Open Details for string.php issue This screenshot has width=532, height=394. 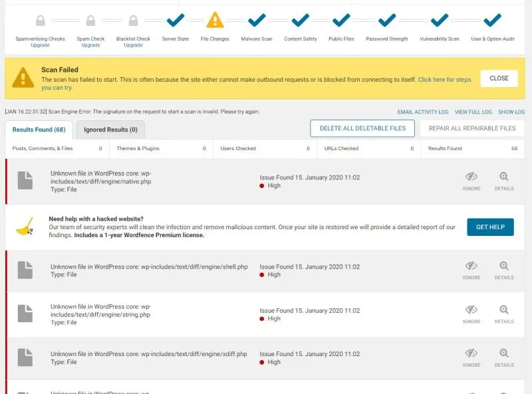coord(504,314)
